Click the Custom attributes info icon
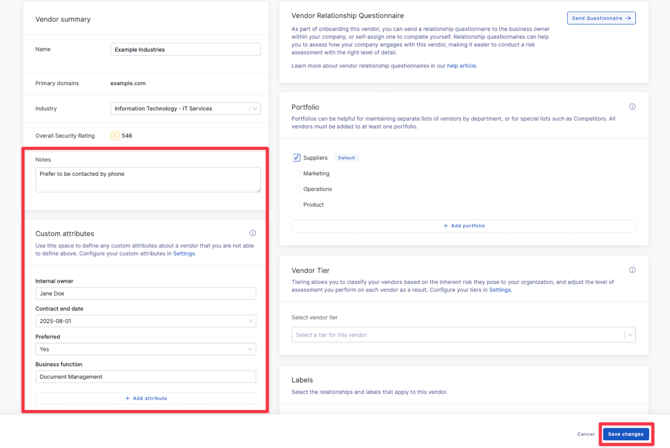Screen dimensions: 670x448 pyautogui.click(x=253, y=233)
